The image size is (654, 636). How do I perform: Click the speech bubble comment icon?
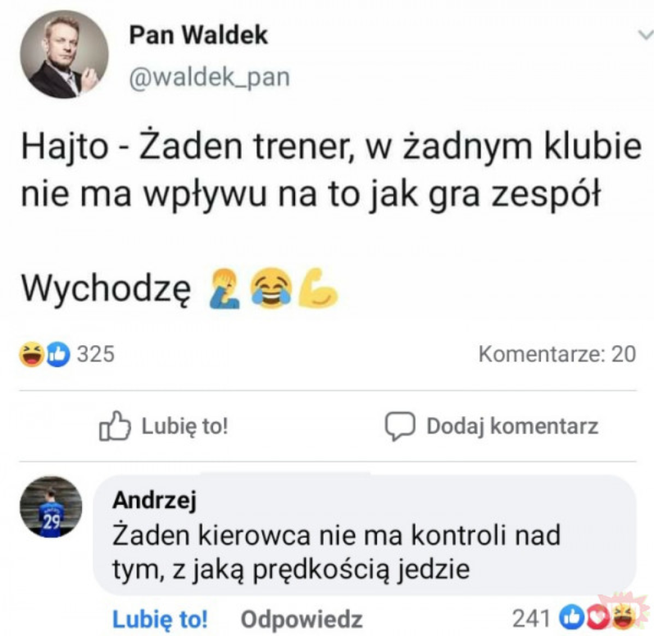click(400, 426)
